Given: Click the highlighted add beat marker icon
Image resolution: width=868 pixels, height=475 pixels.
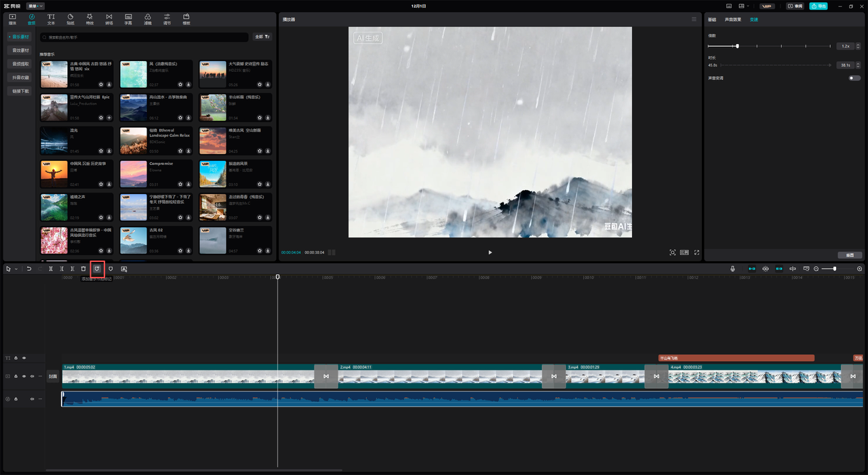Looking at the screenshot, I should [97, 269].
